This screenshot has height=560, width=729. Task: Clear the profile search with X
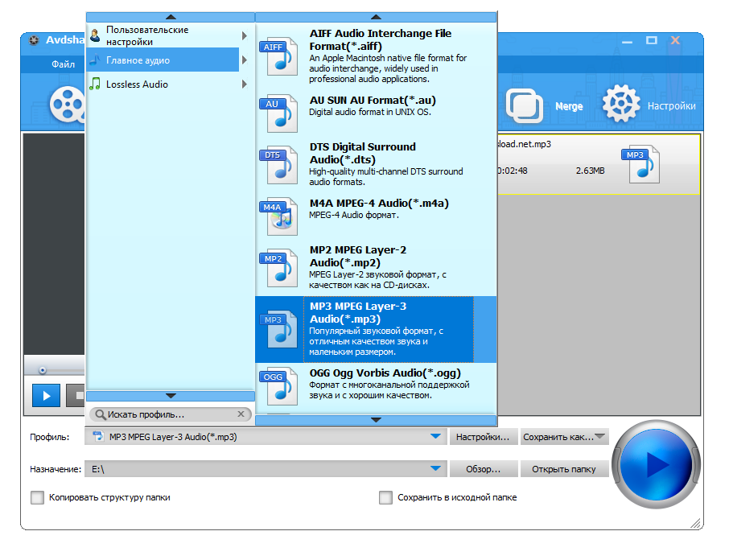[241, 414]
